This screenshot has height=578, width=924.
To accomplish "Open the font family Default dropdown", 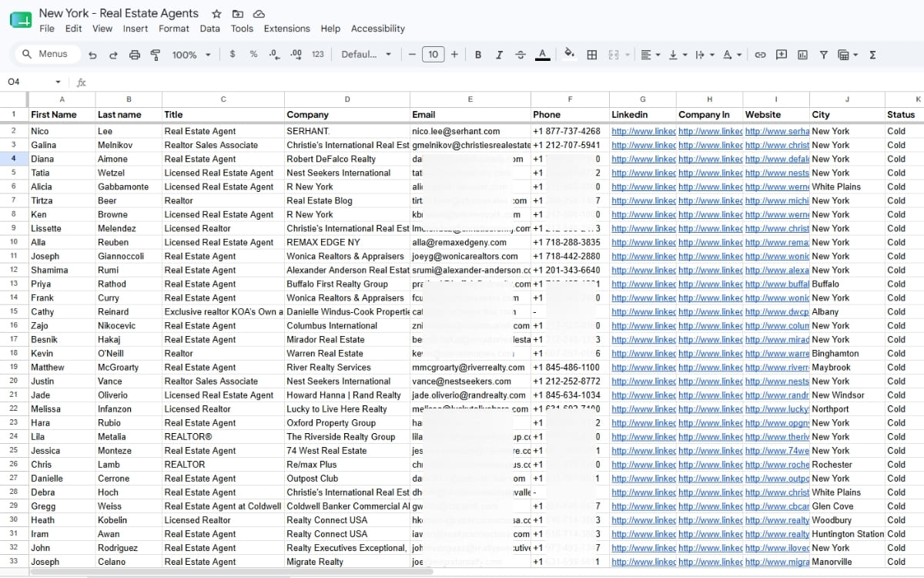I will 367,55.
